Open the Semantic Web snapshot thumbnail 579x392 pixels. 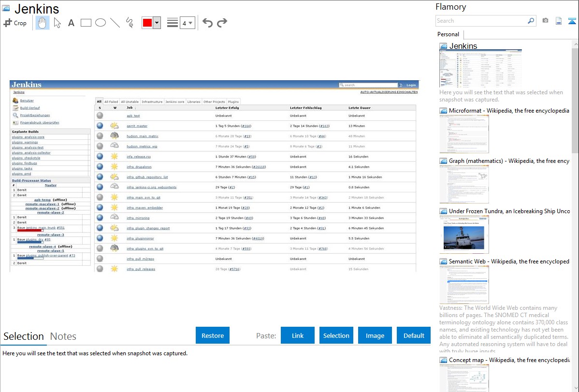tap(464, 285)
